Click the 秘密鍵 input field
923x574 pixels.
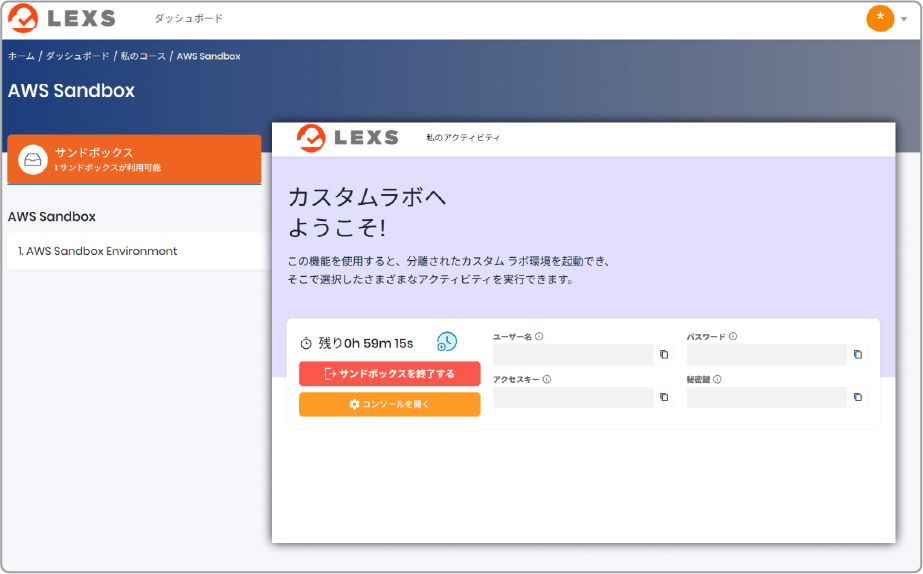pyautogui.click(x=767, y=397)
